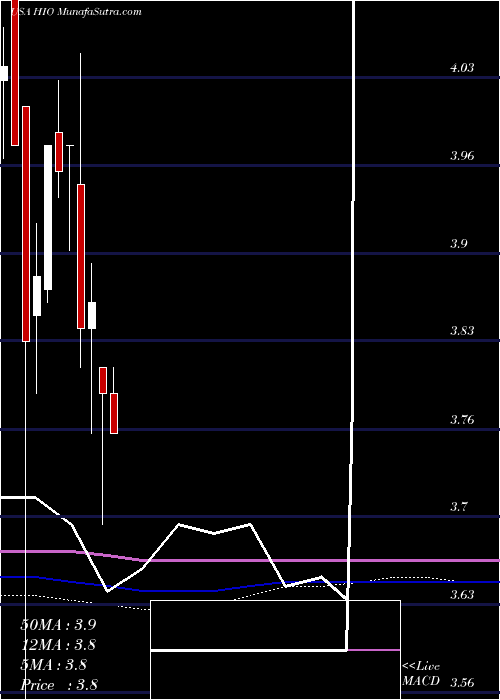Viewport: 500px width, 700px height.
Task: Click the 'Price : 3.8' legend text
Action: [x=59, y=685]
